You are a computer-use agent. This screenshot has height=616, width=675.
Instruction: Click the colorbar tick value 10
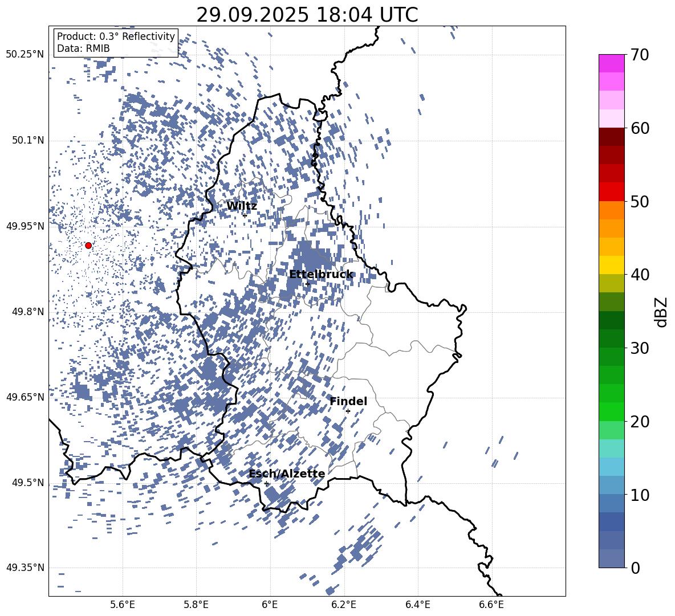pos(640,495)
